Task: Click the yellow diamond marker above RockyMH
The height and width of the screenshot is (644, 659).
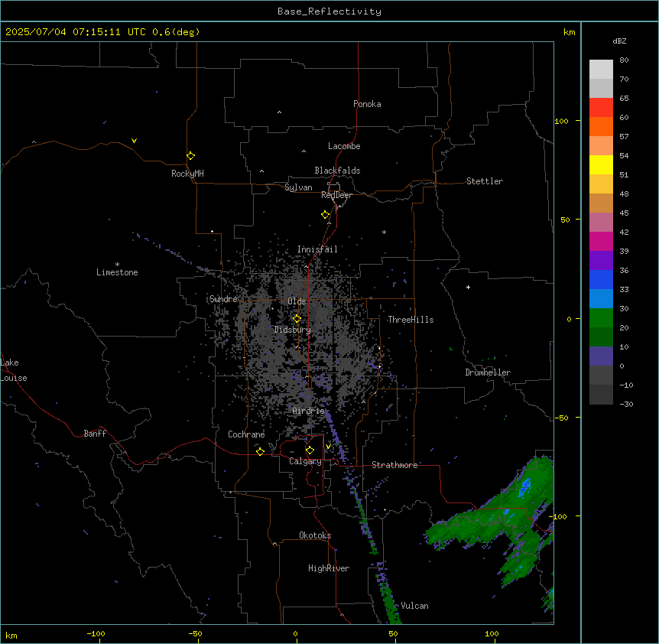Action: pyautogui.click(x=190, y=156)
